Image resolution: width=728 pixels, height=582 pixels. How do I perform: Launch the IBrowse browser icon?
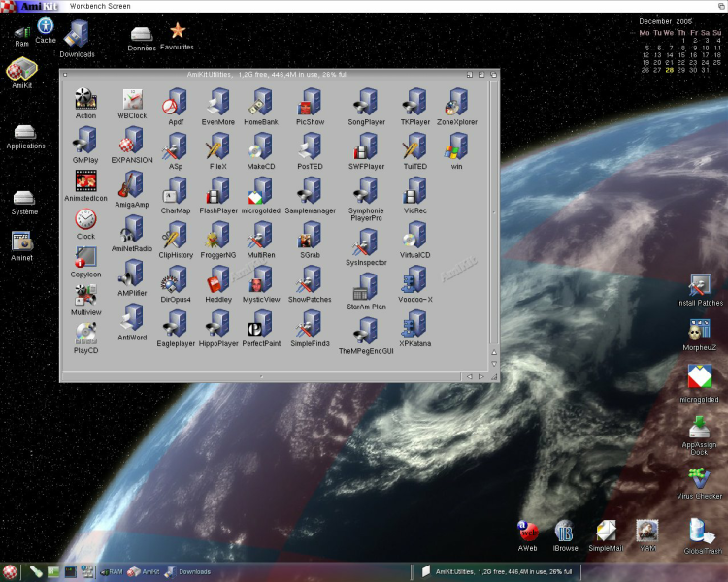565,532
